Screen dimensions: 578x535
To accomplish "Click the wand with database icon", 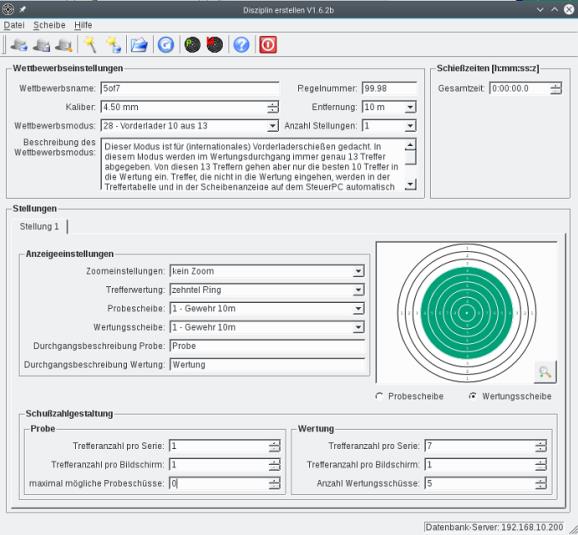I will [113, 45].
